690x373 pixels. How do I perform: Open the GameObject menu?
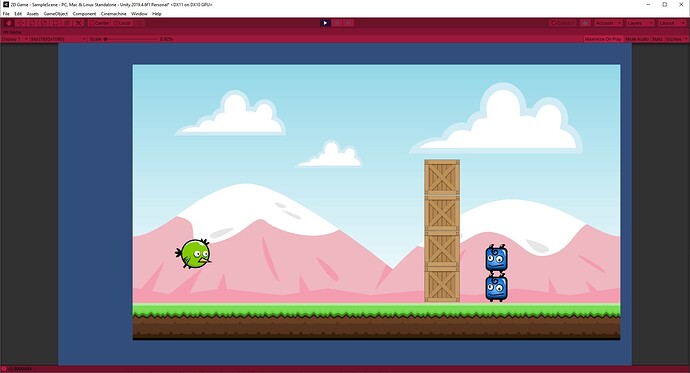click(56, 14)
